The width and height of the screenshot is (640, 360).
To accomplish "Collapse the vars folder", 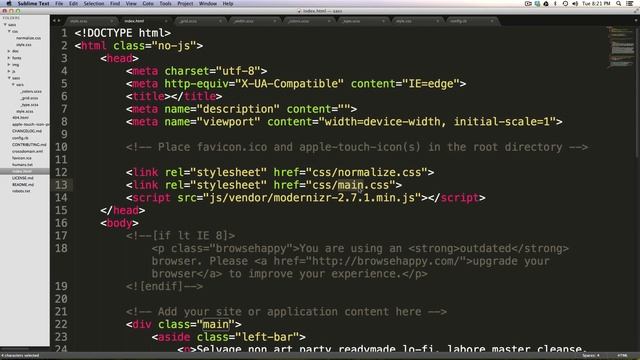I will click(13, 84).
